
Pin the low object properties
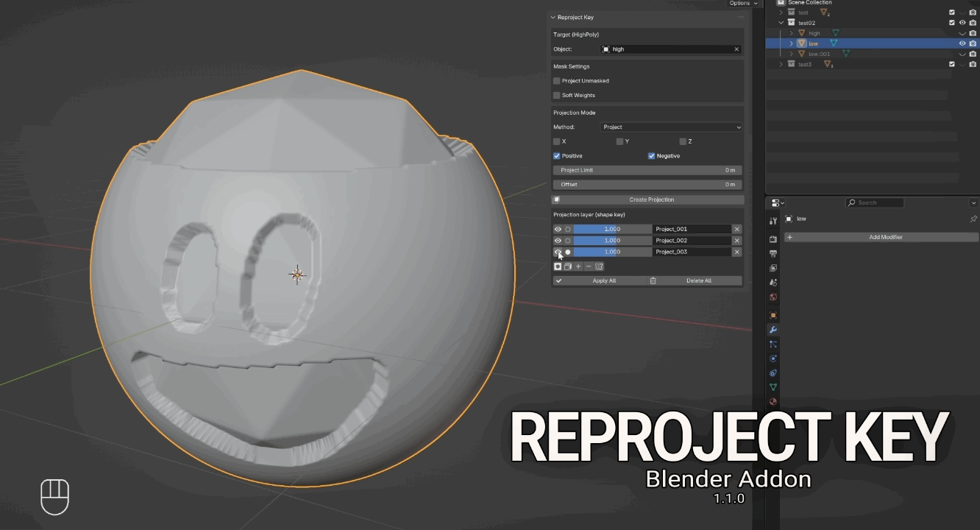point(973,219)
